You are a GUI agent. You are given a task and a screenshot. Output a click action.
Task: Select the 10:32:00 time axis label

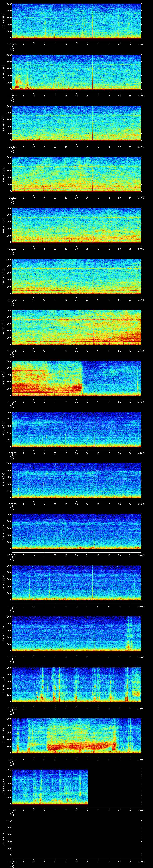coord(12,453)
